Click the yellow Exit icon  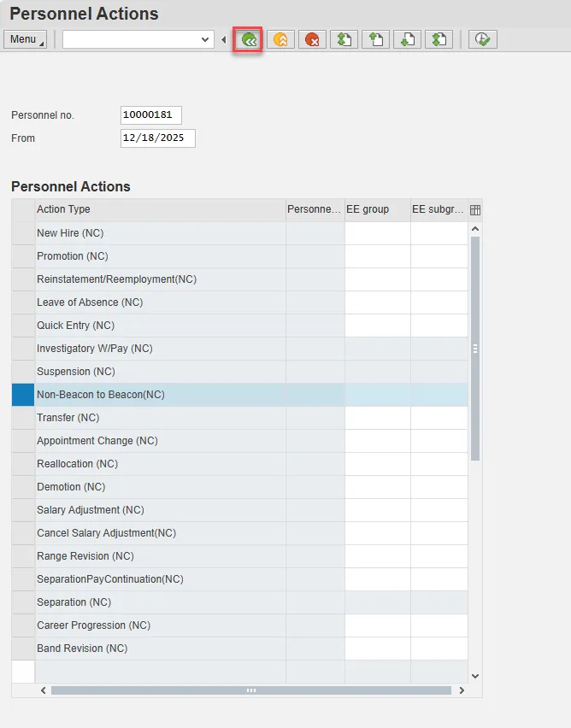pyautogui.click(x=280, y=39)
